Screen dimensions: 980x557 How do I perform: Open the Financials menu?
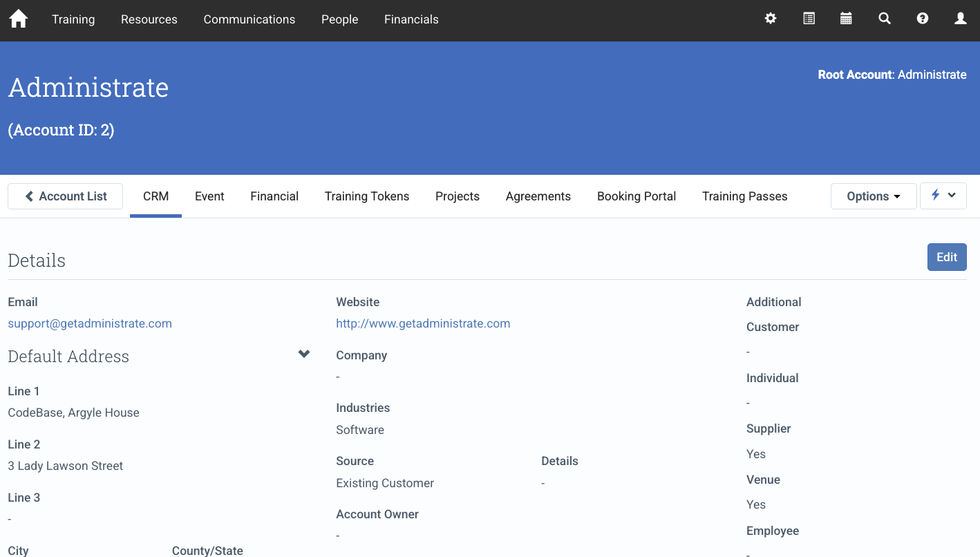tap(412, 19)
